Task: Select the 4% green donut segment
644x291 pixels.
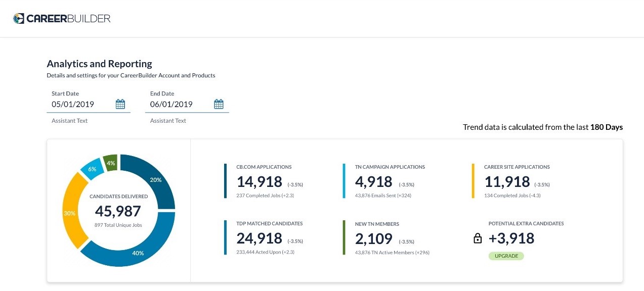Action: click(110, 163)
